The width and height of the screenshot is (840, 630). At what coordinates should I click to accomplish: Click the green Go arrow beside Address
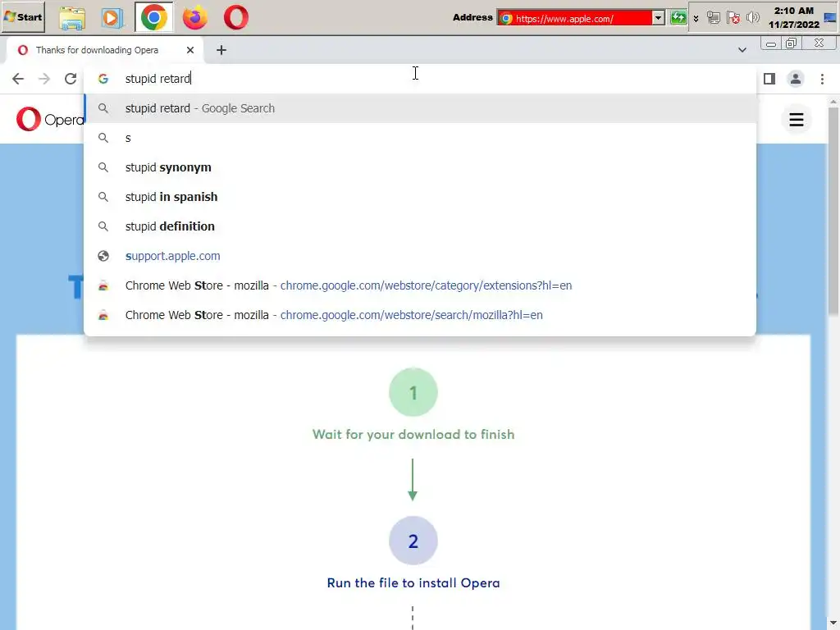[678, 18]
